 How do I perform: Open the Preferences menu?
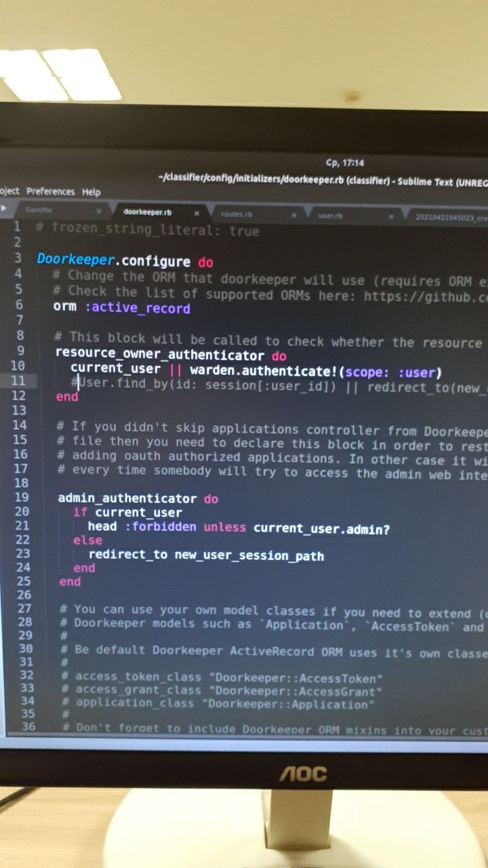(51, 191)
